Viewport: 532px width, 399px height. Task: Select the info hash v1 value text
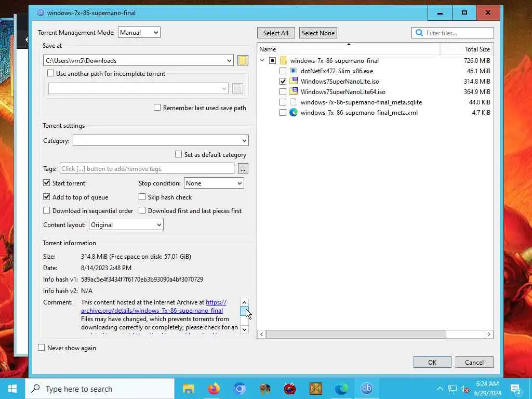(x=142, y=279)
